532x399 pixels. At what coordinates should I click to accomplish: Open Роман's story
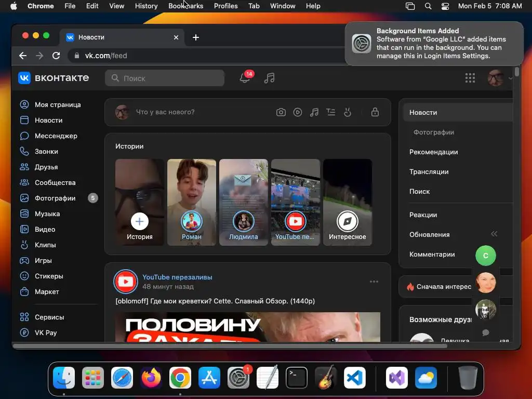(191, 202)
